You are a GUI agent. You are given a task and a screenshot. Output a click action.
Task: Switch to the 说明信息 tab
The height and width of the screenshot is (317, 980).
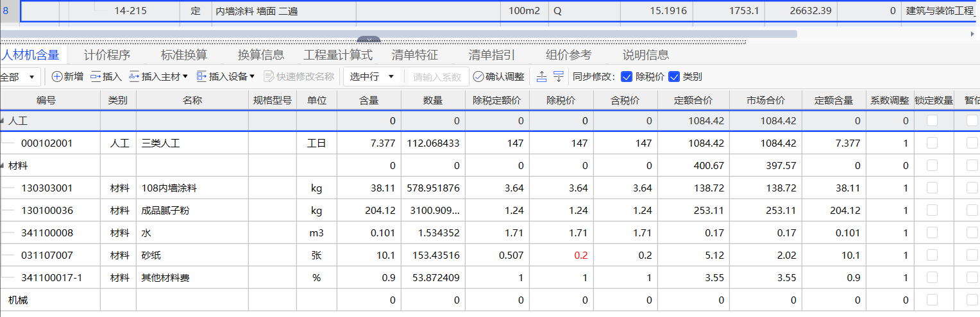click(x=646, y=55)
